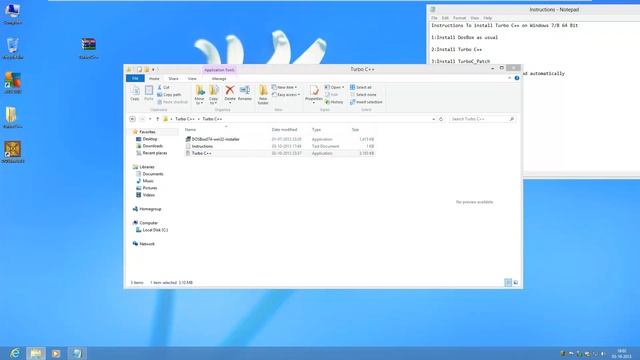
Task: Switch to details view in status bar
Action: (x=508, y=282)
